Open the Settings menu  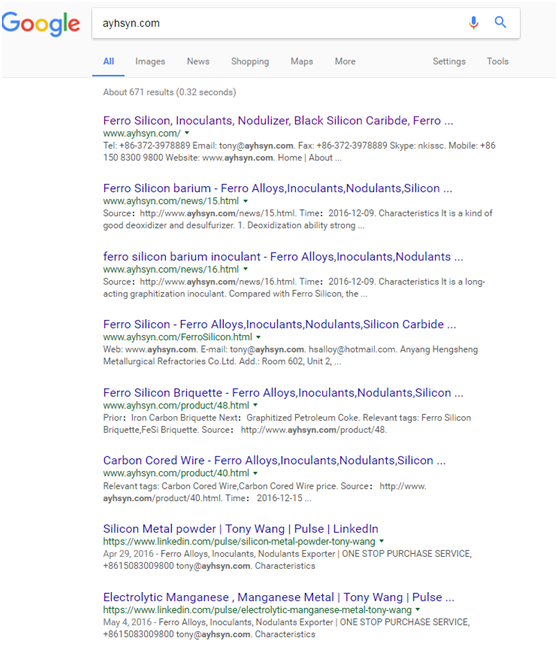coord(449,61)
